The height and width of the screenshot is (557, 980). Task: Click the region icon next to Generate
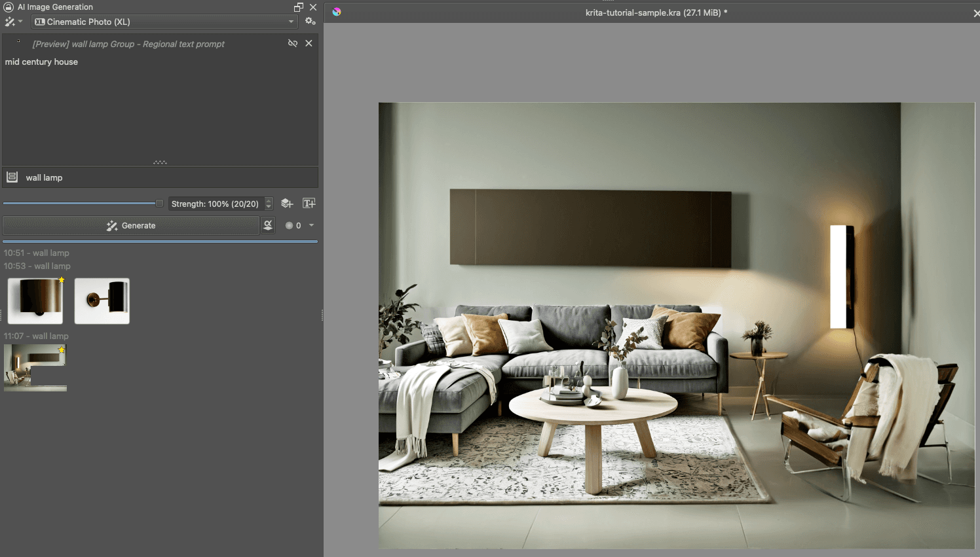coord(267,225)
